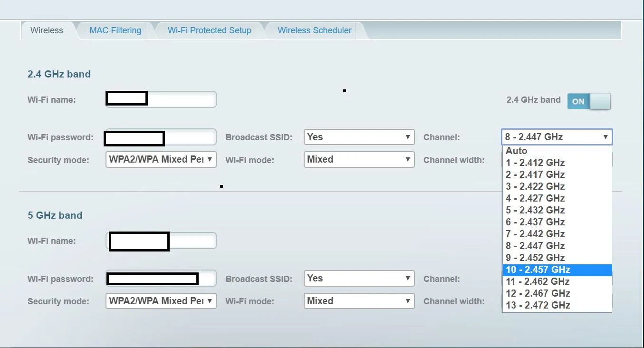Select channel 12 - 2.467 GHz
The width and height of the screenshot is (644, 348).
click(x=557, y=293)
